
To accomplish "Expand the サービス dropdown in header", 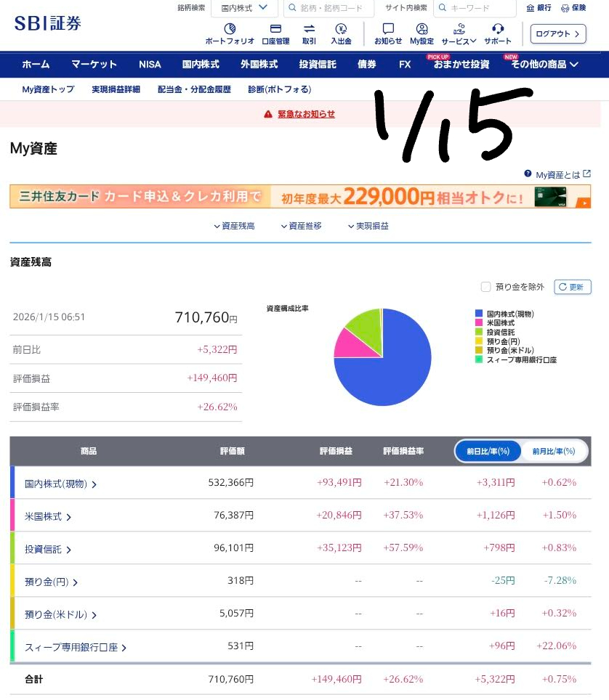I will (x=459, y=33).
